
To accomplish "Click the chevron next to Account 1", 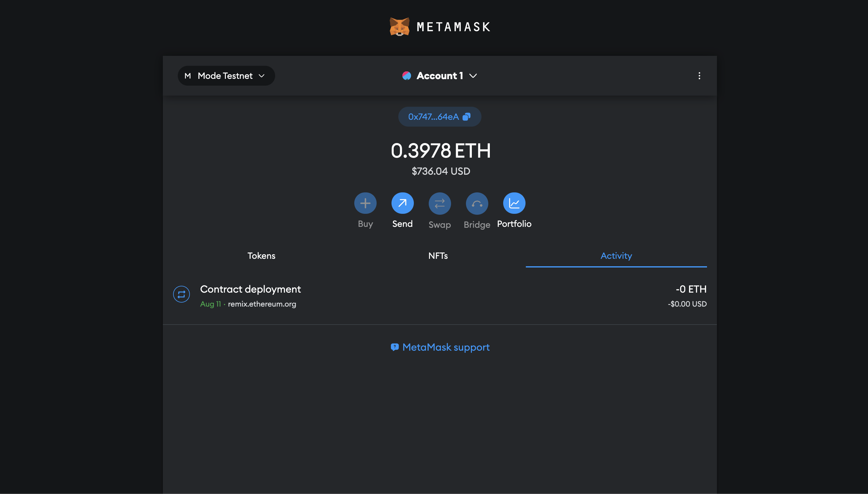I will (x=473, y=76).
